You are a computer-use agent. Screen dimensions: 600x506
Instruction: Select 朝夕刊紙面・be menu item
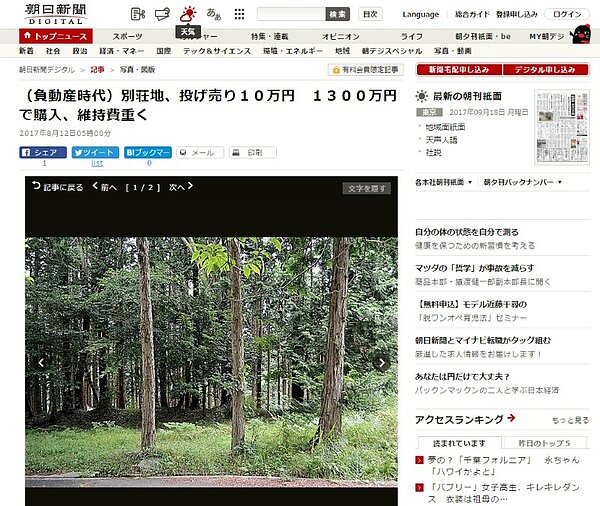pyautogui.click(x=483, y=36)
